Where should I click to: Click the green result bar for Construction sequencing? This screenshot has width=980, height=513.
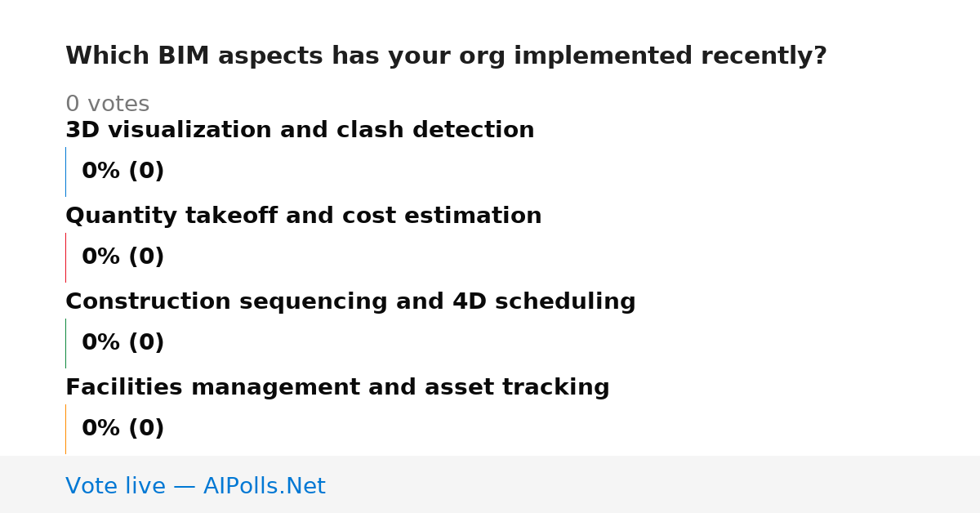click(x=65, y=343)
